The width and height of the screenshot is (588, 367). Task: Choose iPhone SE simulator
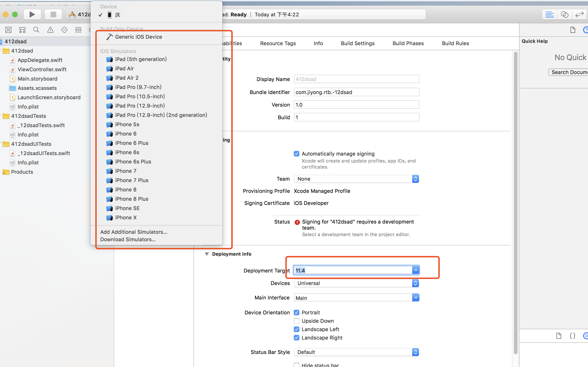click(156, 208)
